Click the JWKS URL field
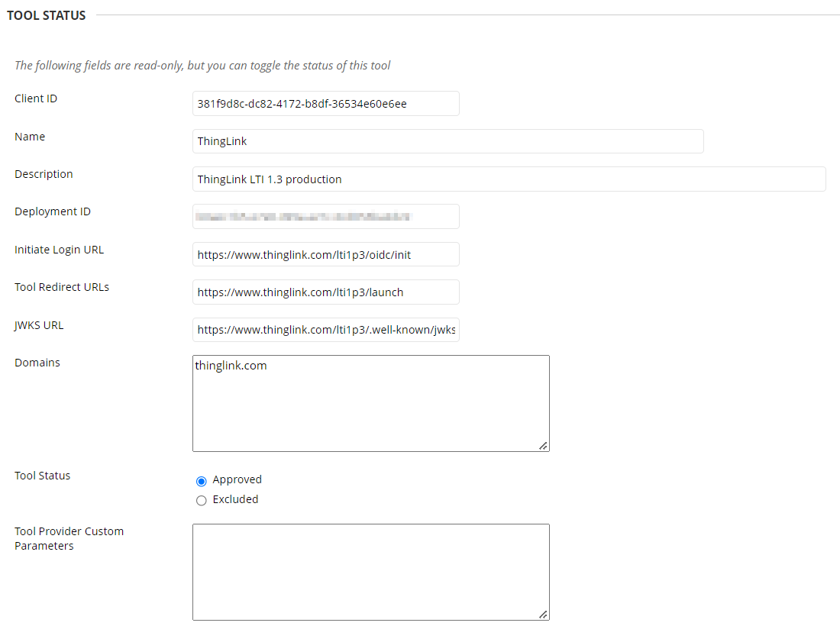 pos(326,329)
